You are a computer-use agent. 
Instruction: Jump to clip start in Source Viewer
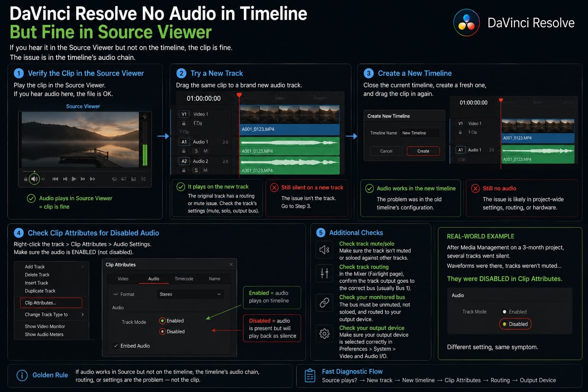(56, 179)
